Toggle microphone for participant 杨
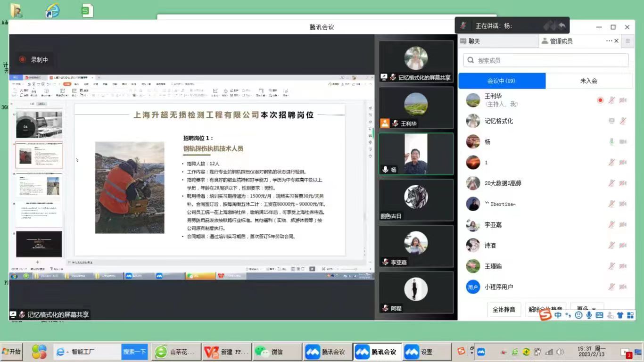 [x=611, y=141]
